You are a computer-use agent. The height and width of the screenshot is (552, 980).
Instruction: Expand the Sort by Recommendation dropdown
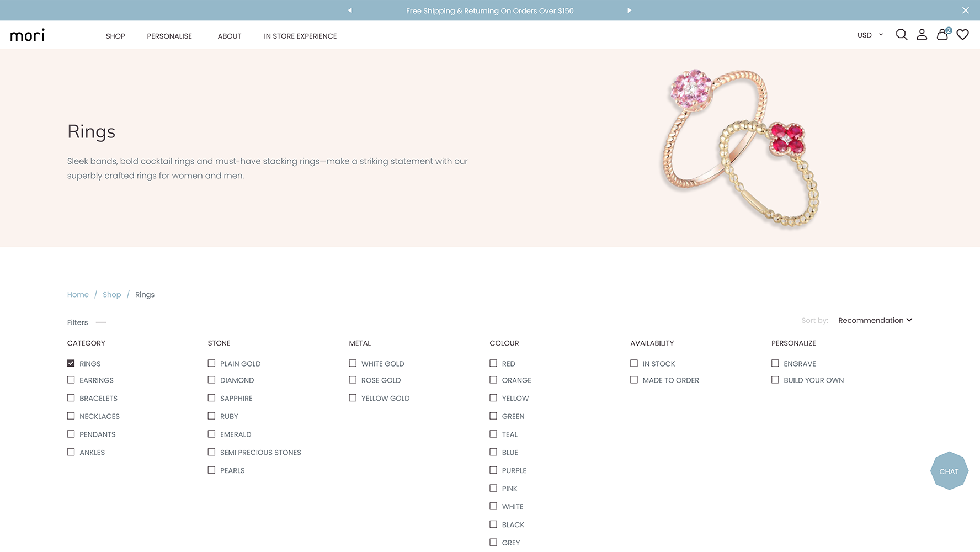(x=875, y=320)
